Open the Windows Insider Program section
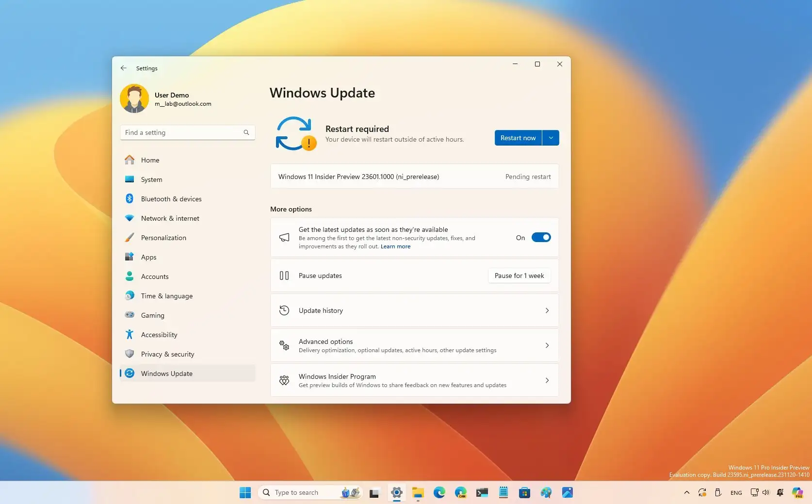The width and height of the screenshot is (812, 504). 414,380
